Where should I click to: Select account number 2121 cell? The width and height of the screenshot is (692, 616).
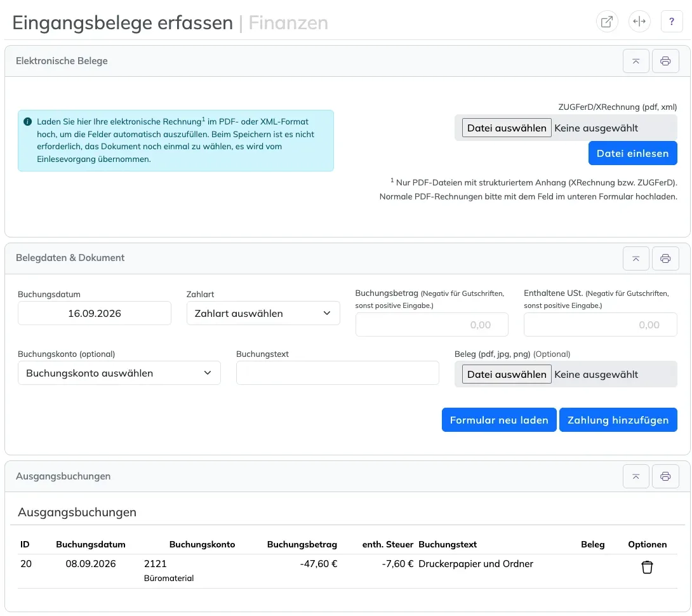(156, 564)
